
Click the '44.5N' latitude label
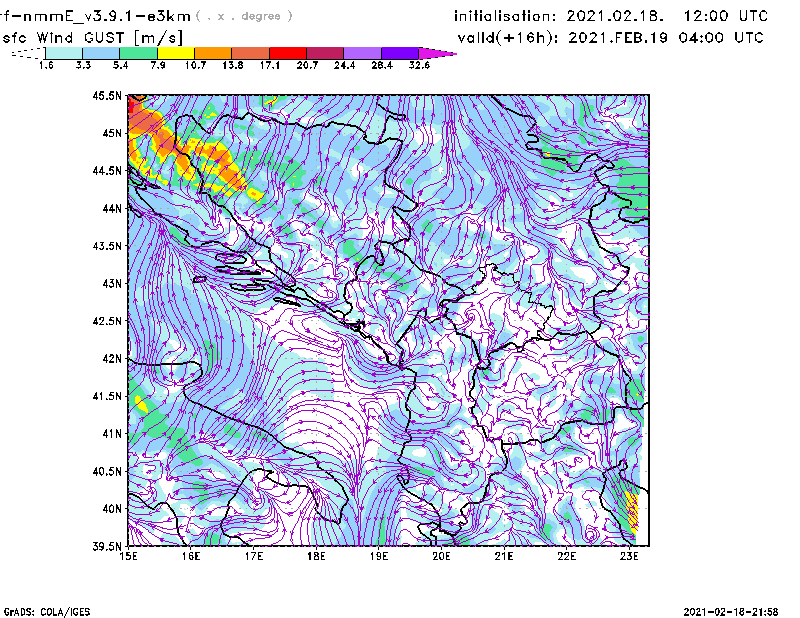pos(107,170)
